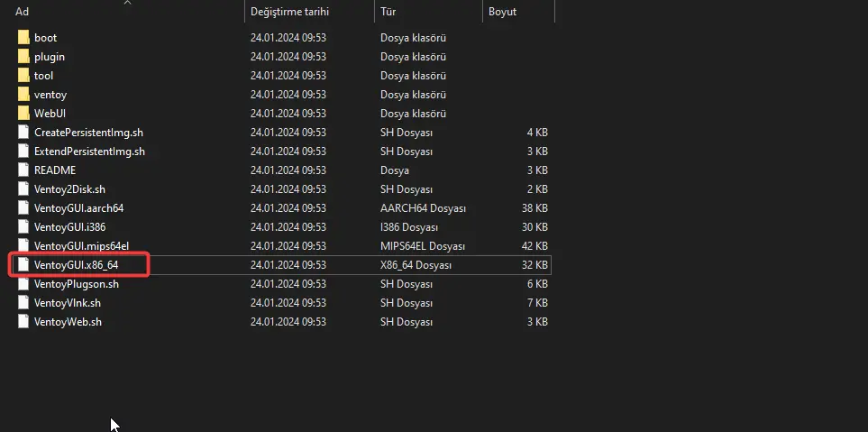Click the ExtendPersistentImg.sh file icon
The width and height of the screenshot is (868, 432).
pos(23,152)
